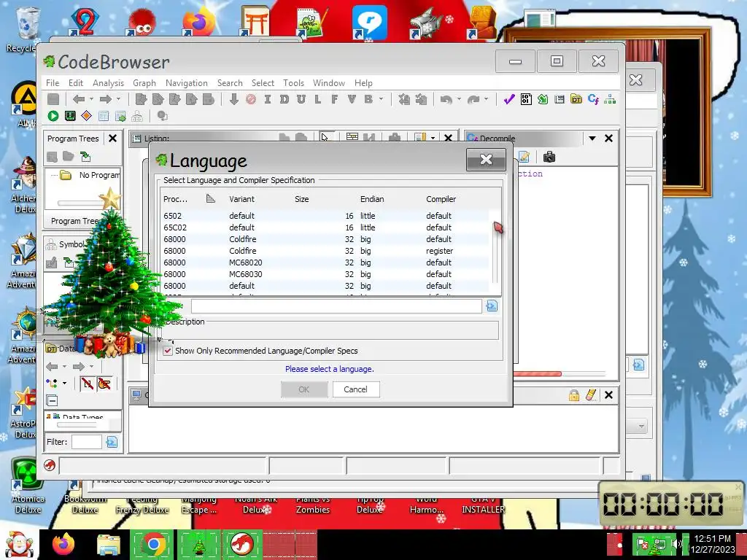Click the camera snapshot icon in Decompile panel
The image size is (747, 560).
549,157
